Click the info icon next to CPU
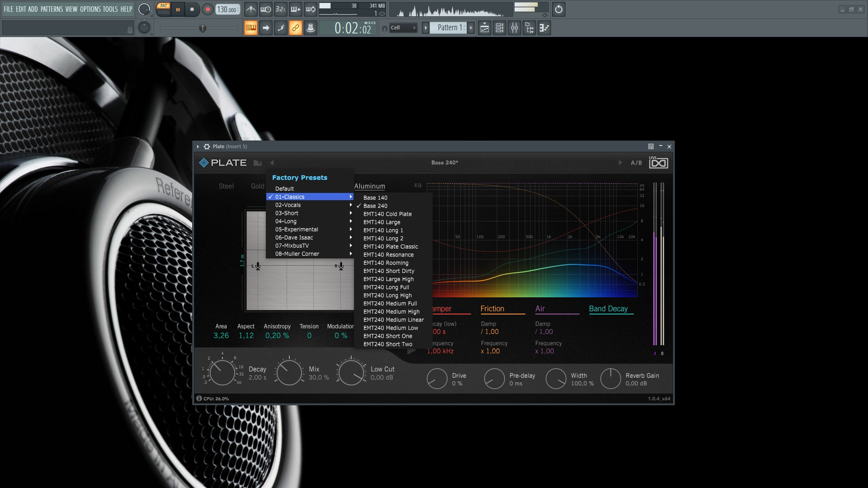Screen dimensions: 868x488 click(x=199, y=399)
